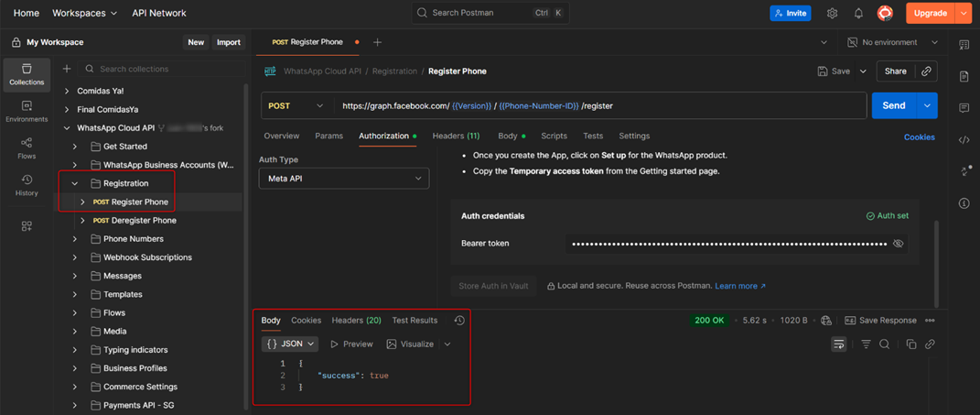Collapse the Registration folder
This screenshot has width=980, height=415.
tap(75, 183)
